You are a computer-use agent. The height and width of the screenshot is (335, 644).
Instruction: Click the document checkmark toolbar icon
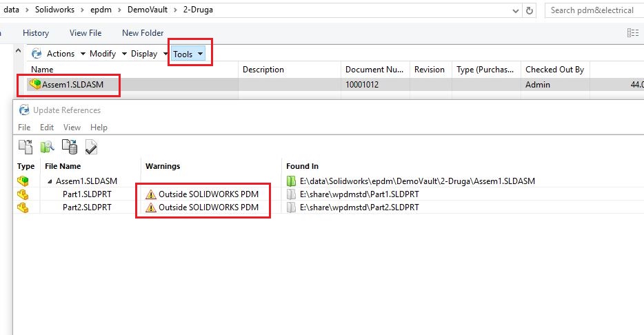(x=91, y=146)
